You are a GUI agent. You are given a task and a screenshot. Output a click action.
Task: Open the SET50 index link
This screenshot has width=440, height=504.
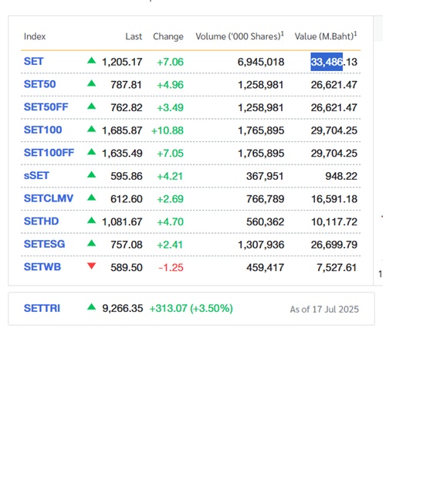(x=40, y=84)
